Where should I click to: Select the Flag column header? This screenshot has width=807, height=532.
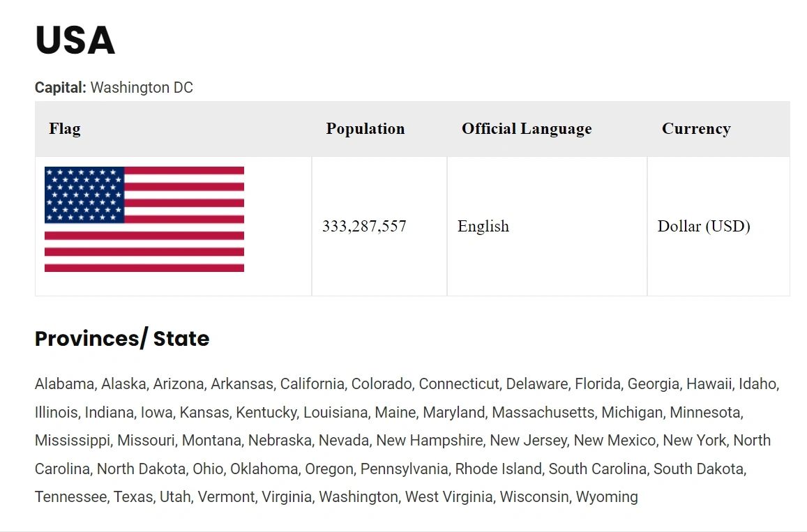[x=65, y=129]
